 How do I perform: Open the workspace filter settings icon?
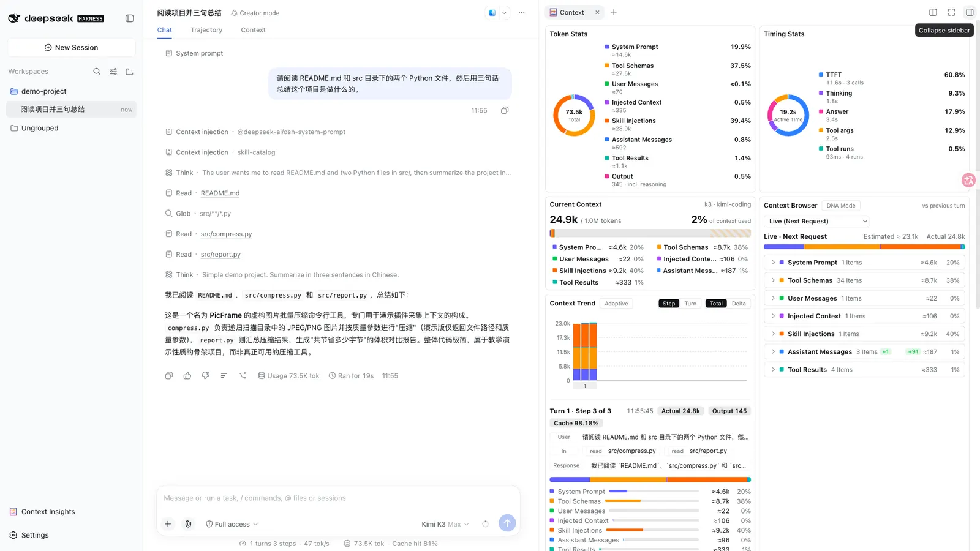[113, 72]
